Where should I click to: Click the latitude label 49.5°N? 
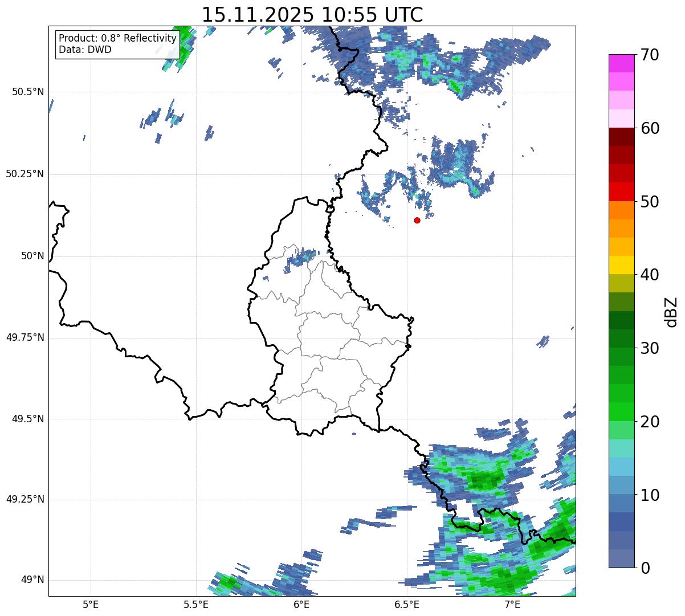[x=28, y=419]
